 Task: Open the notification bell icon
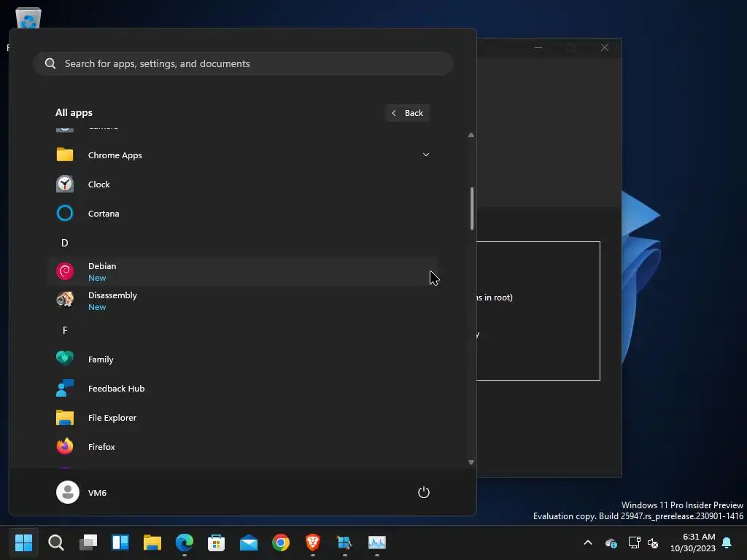click(x=727, y=542)
